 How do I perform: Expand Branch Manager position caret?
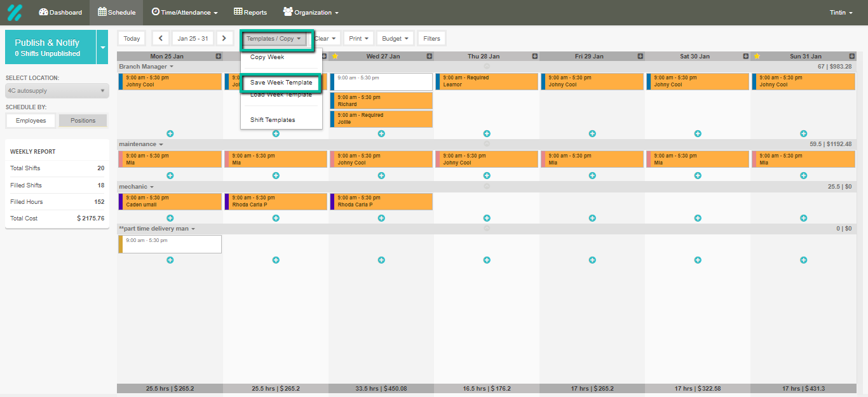tap(172, 67)
